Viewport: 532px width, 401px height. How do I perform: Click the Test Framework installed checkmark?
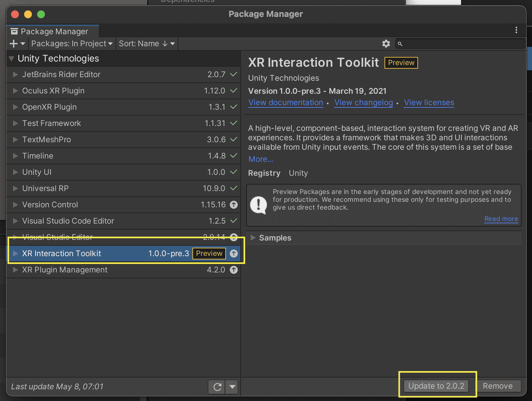point(233,123)
